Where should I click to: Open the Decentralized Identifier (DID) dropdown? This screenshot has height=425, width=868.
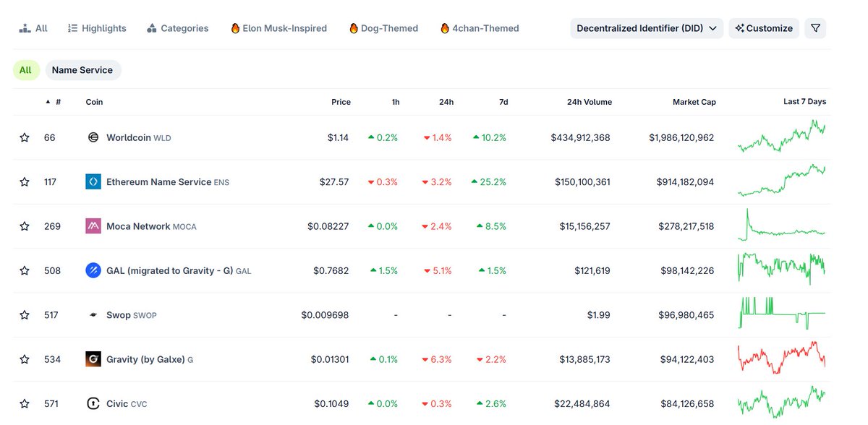[647, 28]
